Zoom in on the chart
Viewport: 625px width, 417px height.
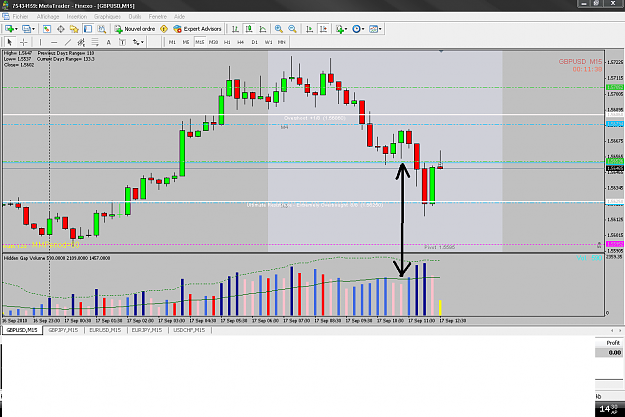279,29
